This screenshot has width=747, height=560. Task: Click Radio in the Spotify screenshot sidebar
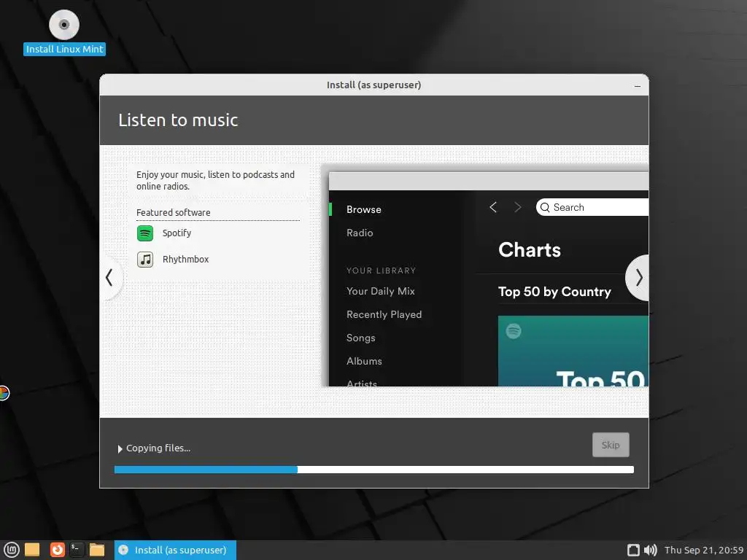tap(360, 233)
